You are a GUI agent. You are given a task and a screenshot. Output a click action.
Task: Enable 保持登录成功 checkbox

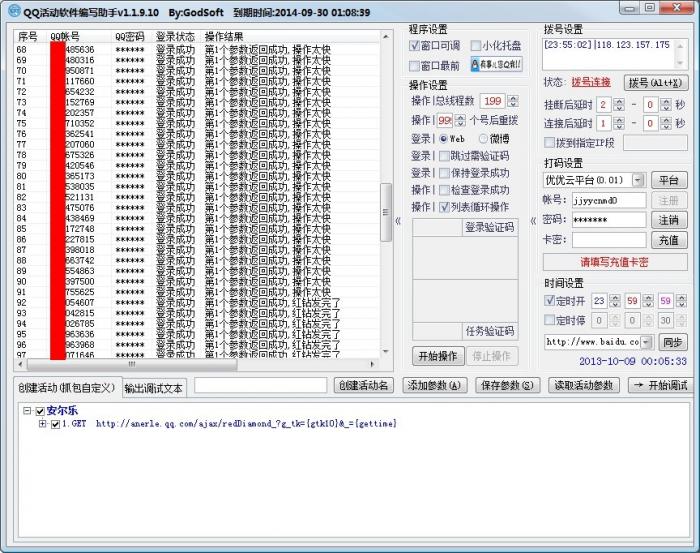tap(444, 173)
